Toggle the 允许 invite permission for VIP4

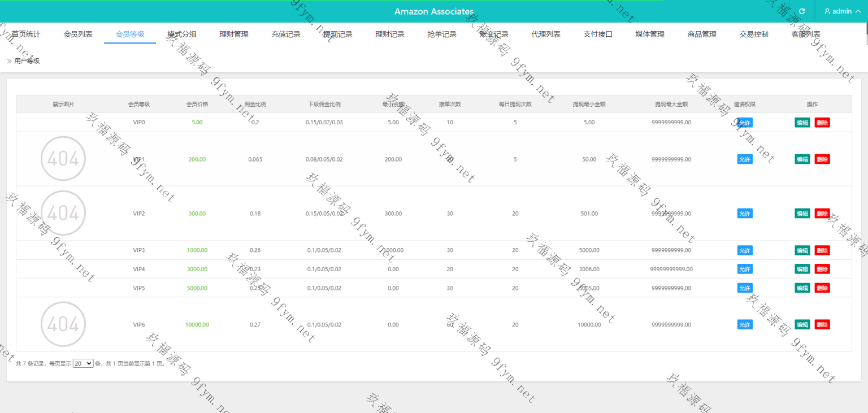click(x=745, y=269)
